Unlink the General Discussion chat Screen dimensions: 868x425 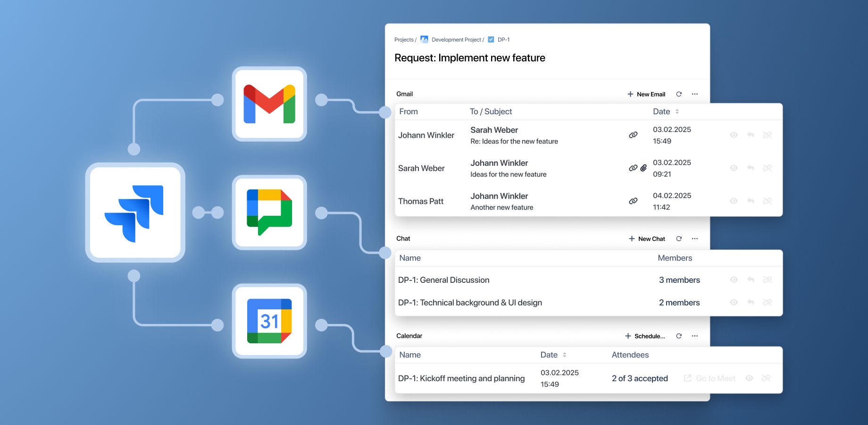tap(767, 280)
